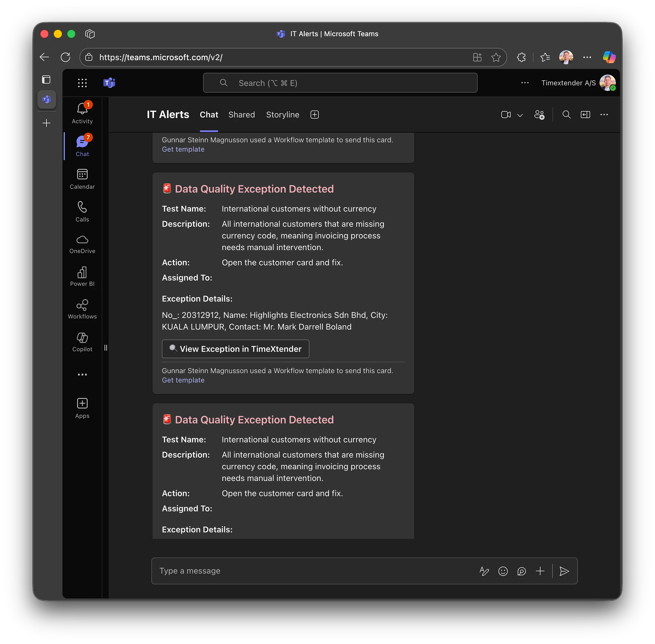This screenshot has width=655, height=644.
Task: Open more chat options ellipsis
Action: point(604,115)
